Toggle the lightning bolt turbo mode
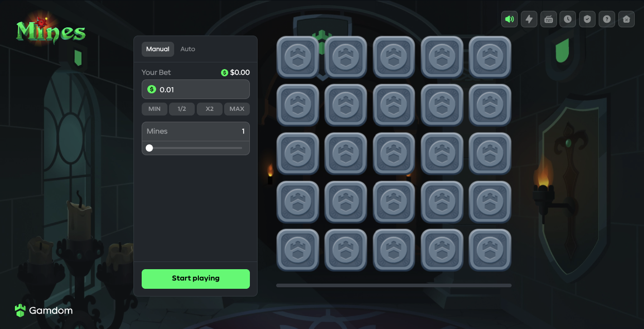Viewport: 644px width, 329px height. point(529,19)
